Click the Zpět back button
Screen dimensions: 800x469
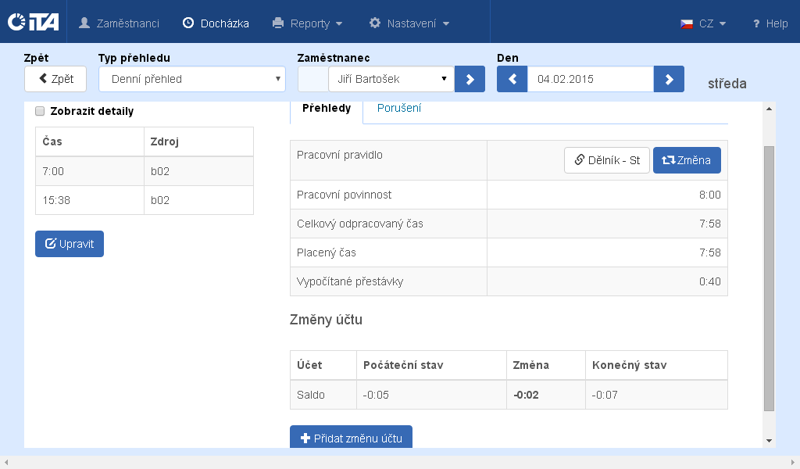55,79
